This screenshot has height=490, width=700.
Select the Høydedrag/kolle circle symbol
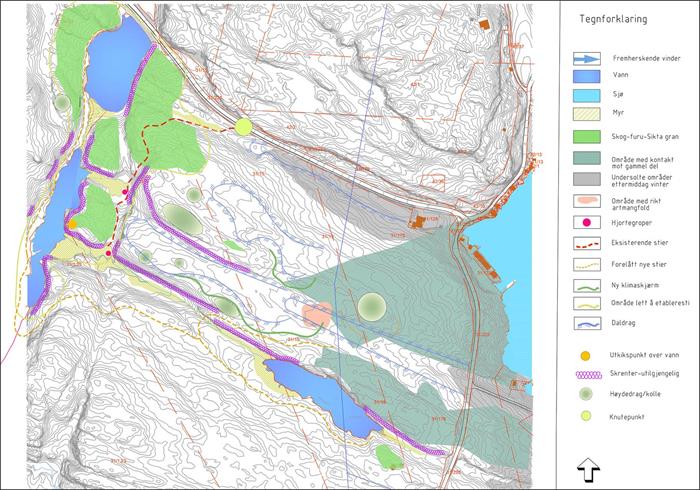pos(585,394)
